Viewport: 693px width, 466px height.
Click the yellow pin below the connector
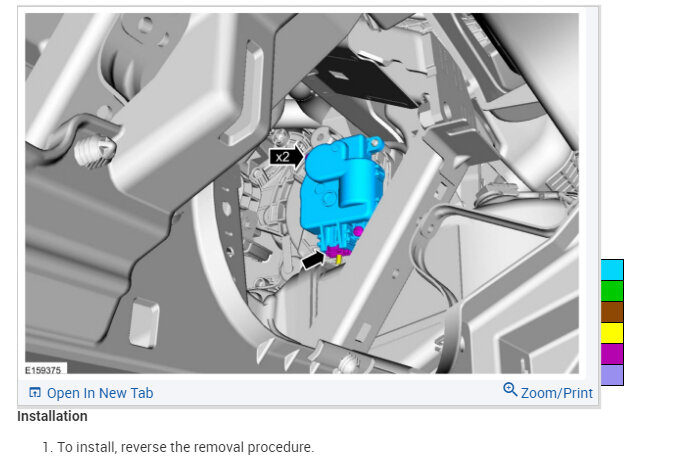point(339,260)
